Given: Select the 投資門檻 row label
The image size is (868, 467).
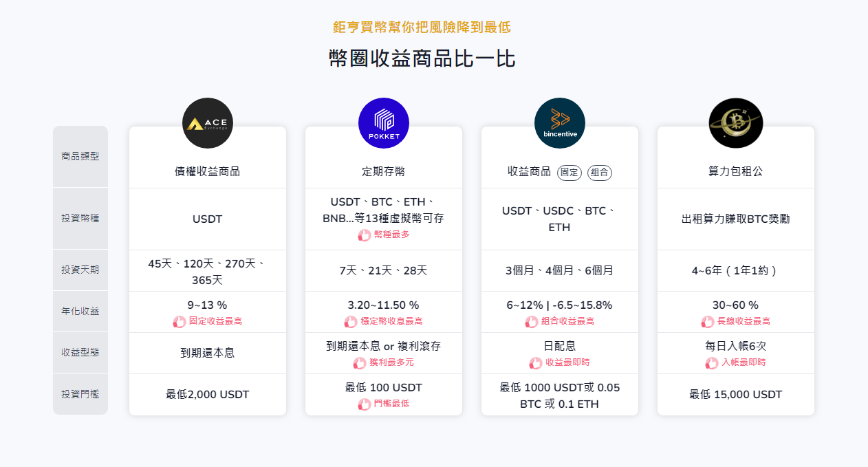Looking at the screenshot, I should click(x=80, y=394).
